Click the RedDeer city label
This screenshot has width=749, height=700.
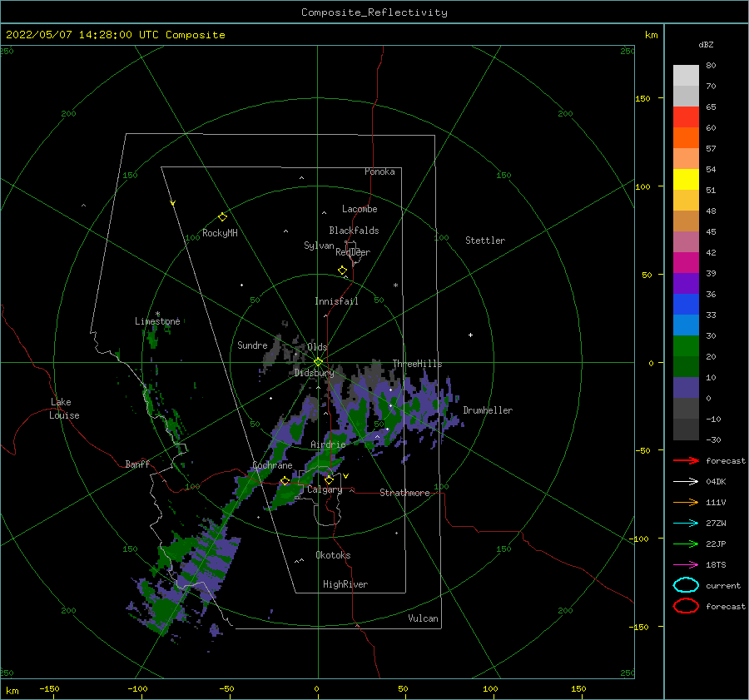tap(353, 252)
